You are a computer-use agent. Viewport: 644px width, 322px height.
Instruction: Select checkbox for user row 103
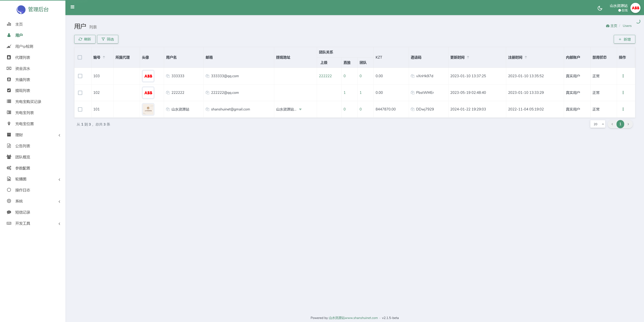pyautogui.click(x=80, y=76)
